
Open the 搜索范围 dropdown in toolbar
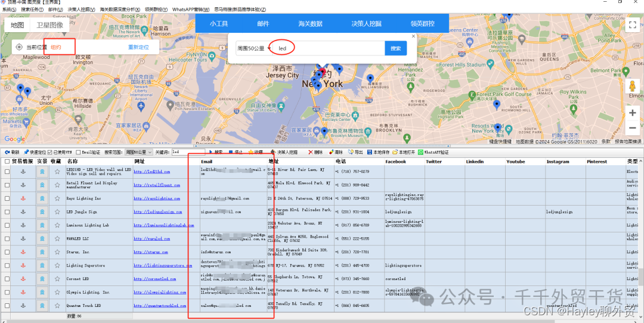tap(139, 153)
